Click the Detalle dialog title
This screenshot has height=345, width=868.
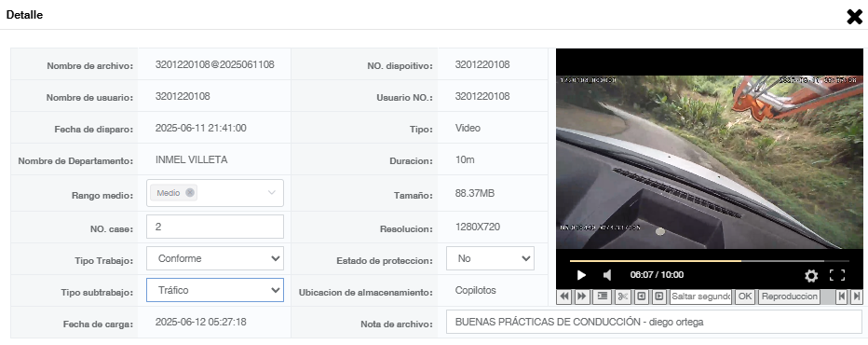coord(24,15)
